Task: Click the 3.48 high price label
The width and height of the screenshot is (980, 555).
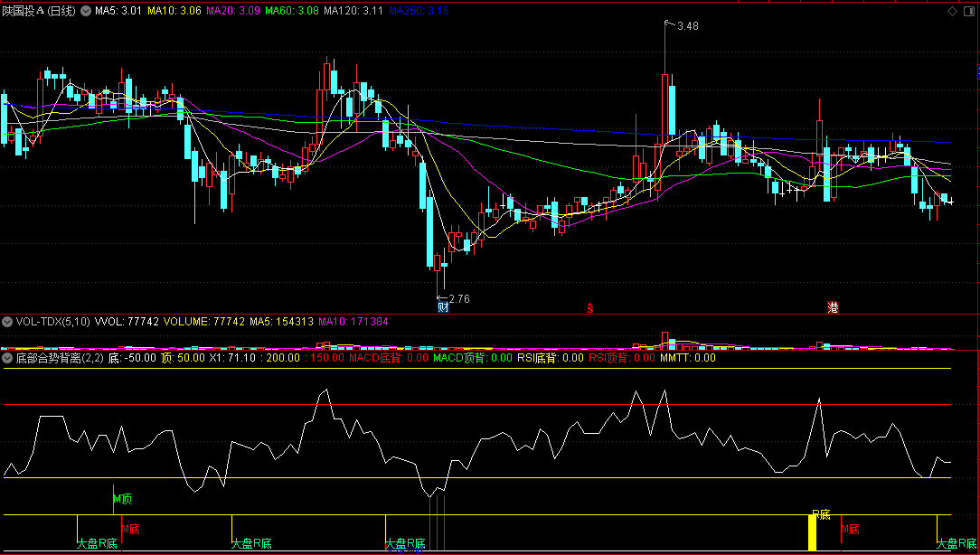Action: click(687, 26)
